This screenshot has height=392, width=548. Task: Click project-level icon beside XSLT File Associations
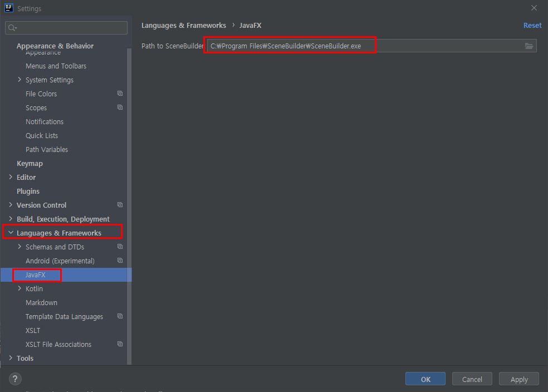[x=120, y=344]
